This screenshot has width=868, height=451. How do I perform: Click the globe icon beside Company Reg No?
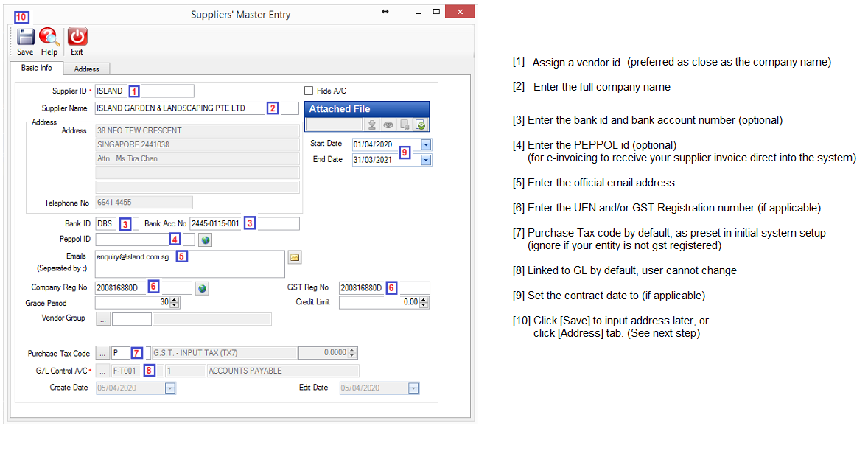pyautogui.click(x=203, y=288)
